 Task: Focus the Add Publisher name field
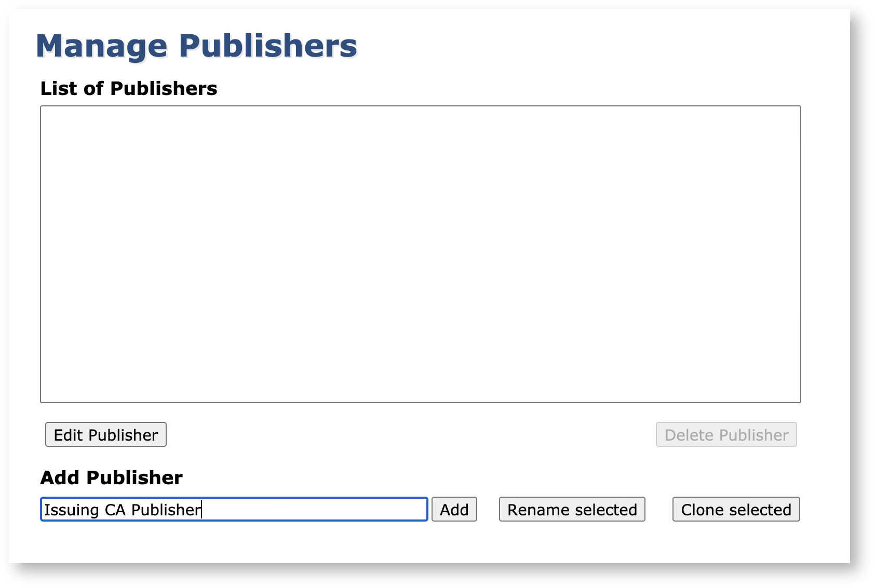234,509
